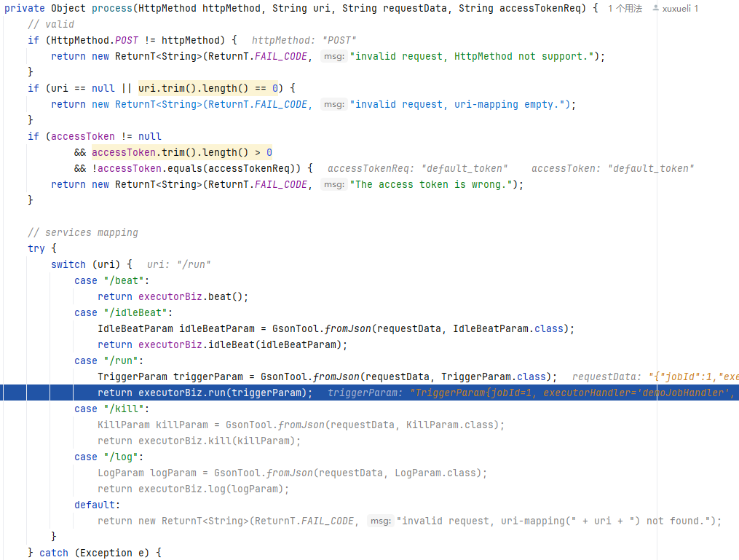Click highlighted 'uri.trim().length() == 0'
739x560 pixels.
208,88
